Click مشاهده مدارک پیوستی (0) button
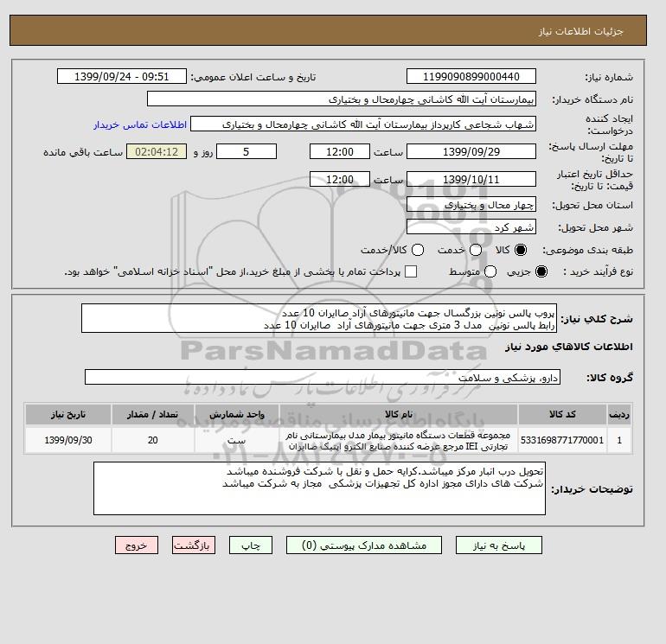The width and height of the screenshot is (666, 644). (364, 545)
